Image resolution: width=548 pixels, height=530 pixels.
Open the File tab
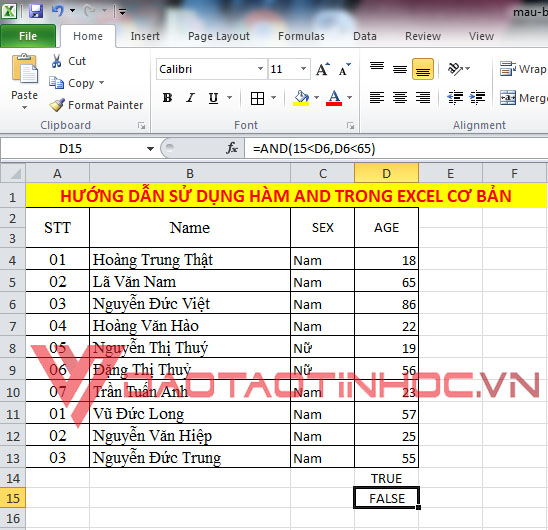28,36
